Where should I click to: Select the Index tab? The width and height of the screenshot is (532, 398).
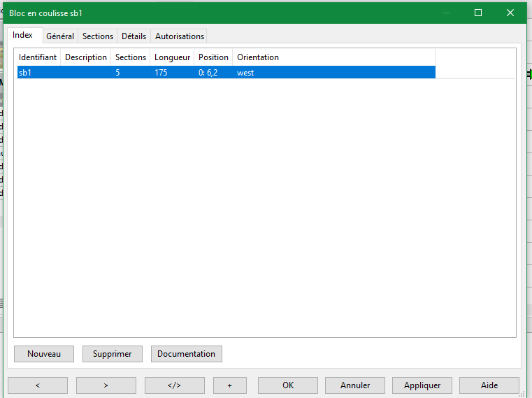22,35
